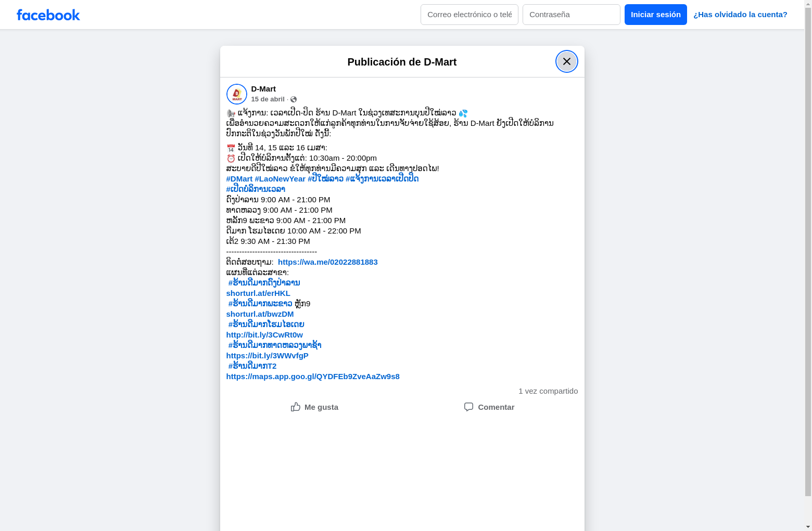Click the line ending 9:30 AM - 21:30 PM
The width and height of the screenshot is (812, 531).
point(268,241)
